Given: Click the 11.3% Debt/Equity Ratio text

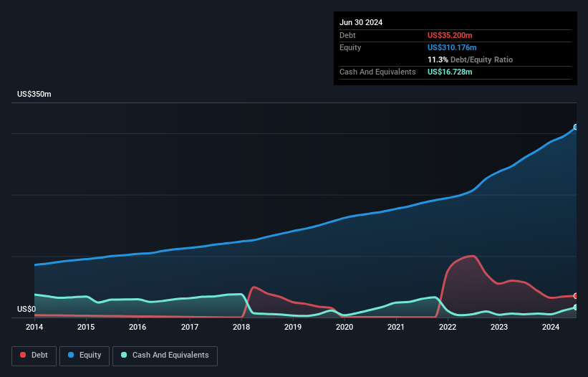Looking at the screenshot, I should click(470, 59).
